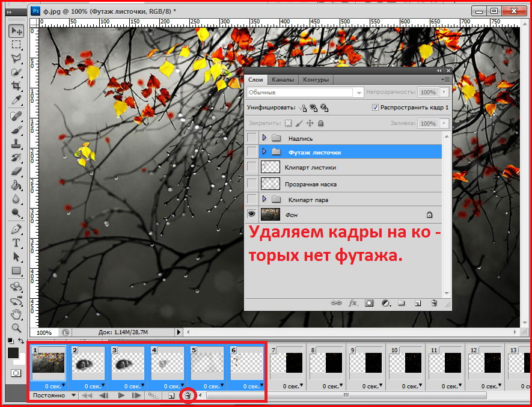Viewport: 532px width, 407px height.
Task: Select the Polygonal Lasso tool
Action: (x=16, y=58)
